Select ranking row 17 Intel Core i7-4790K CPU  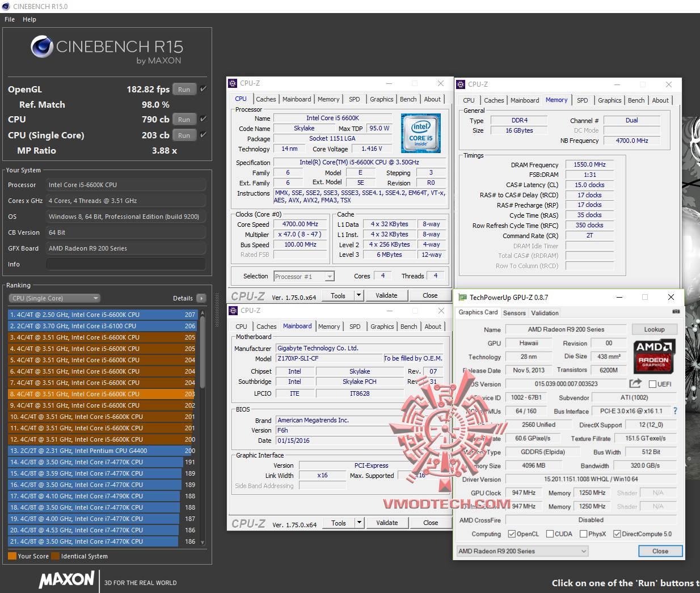coord(103,496)
